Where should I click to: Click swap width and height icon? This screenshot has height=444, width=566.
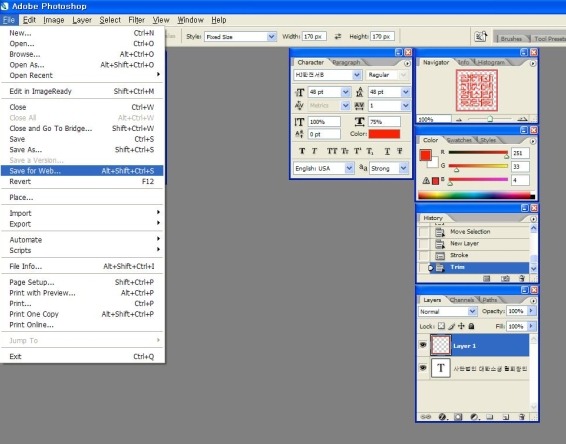click(x=338, y=36)
